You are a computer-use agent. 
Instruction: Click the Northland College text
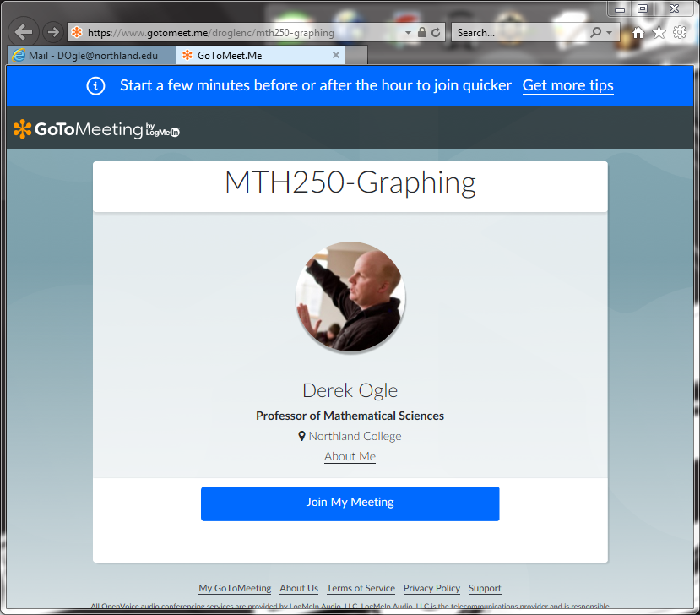click(x=355, y=436)
